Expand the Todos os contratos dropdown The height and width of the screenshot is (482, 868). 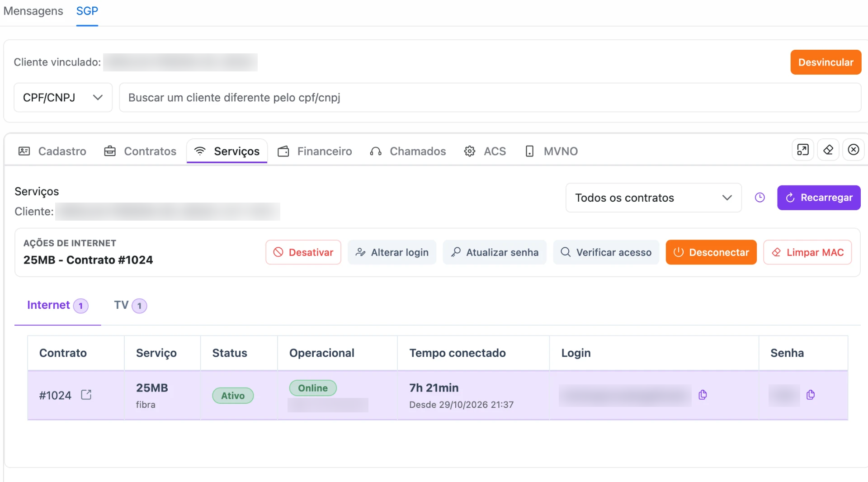tap(654, 198)
